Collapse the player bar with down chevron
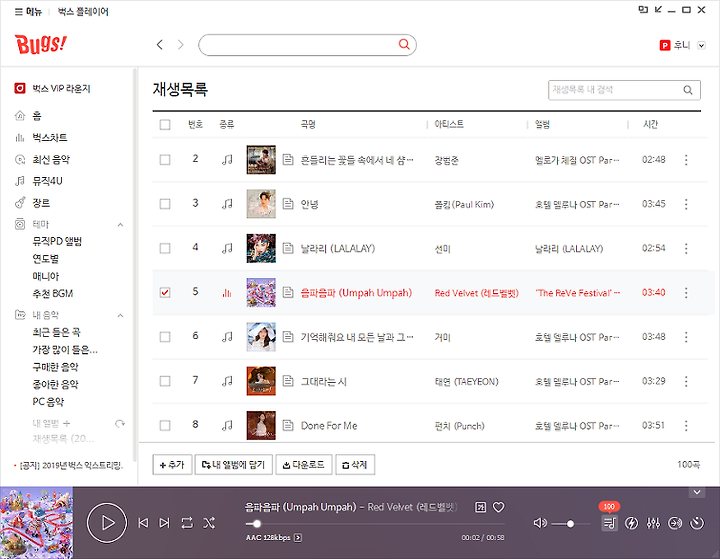This screenshot has height=559, width=720. [697, 492]
